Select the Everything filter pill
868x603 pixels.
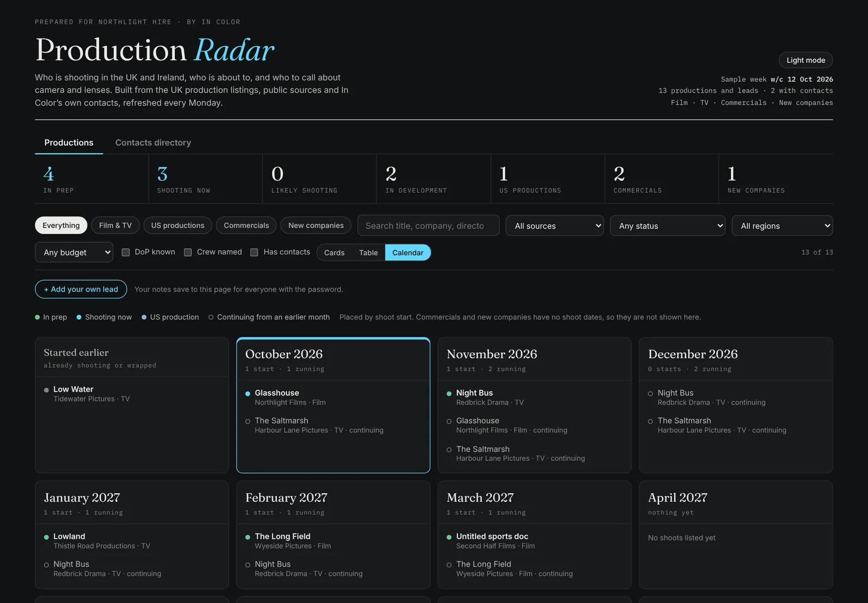click(61, 225)
